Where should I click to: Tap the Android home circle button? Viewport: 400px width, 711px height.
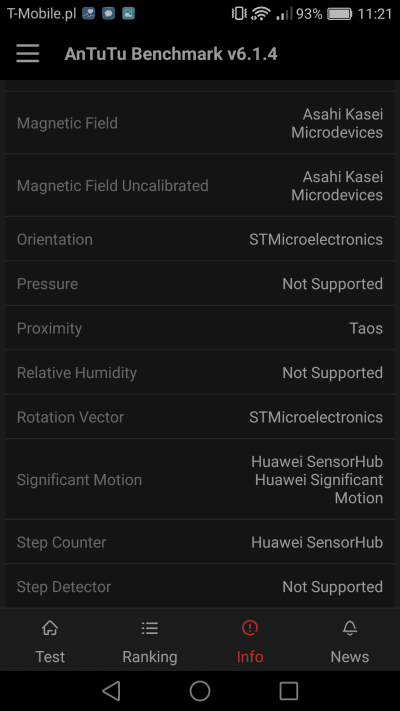[200, 691]
